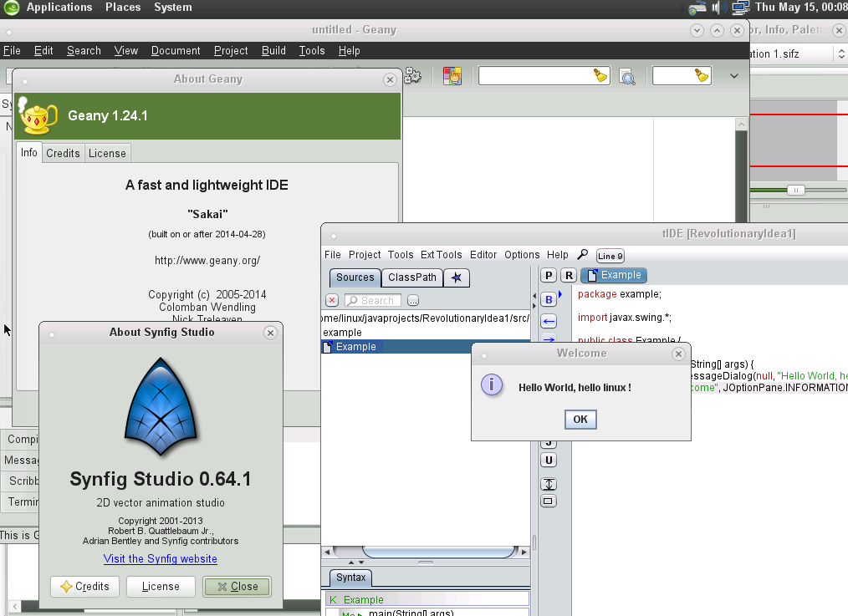Click the Search field in tIDE sources panel
This screenshot has width=848, height=616.
373,300
